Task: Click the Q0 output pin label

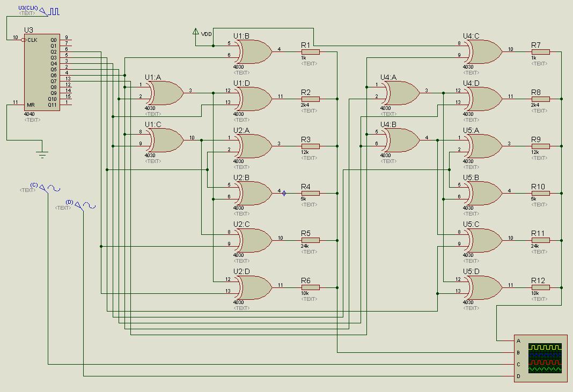Action: click(54, 40)
